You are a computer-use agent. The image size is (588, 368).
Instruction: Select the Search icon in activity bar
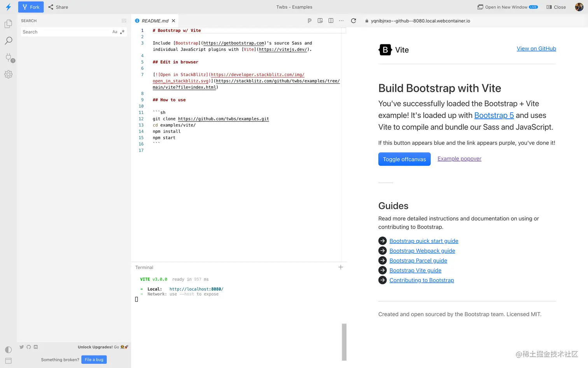(9, 40)
